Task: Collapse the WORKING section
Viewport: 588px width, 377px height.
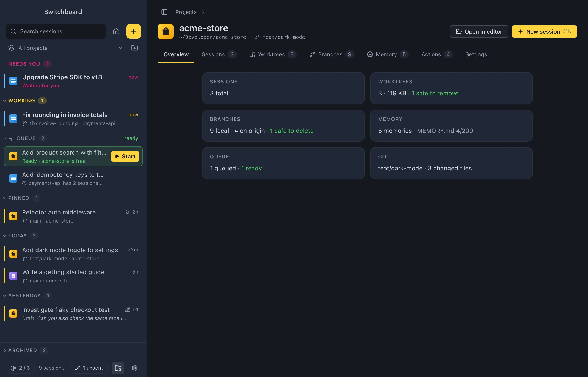Action: [x=4, y=101]
